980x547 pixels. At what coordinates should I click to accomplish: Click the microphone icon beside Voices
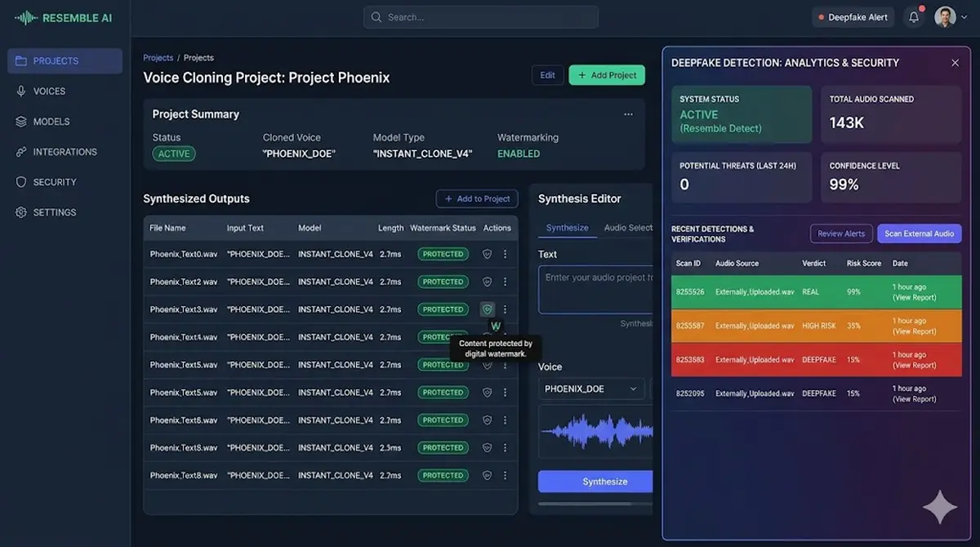pos(20,91)
